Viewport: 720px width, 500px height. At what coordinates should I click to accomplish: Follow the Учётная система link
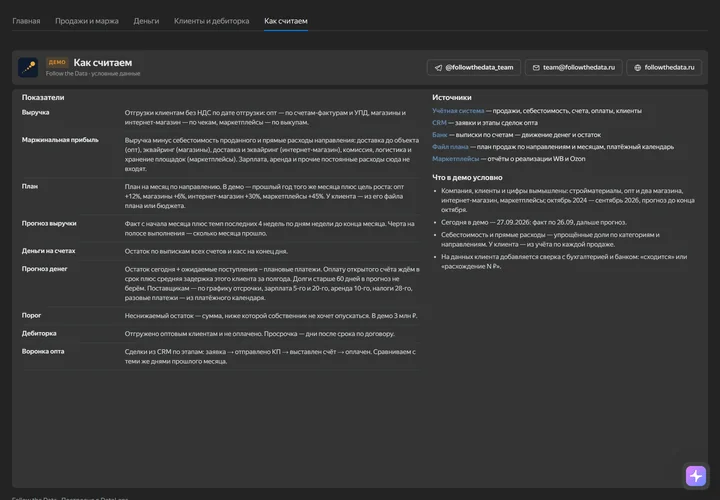pyautogui.click(x=458, y=111)
